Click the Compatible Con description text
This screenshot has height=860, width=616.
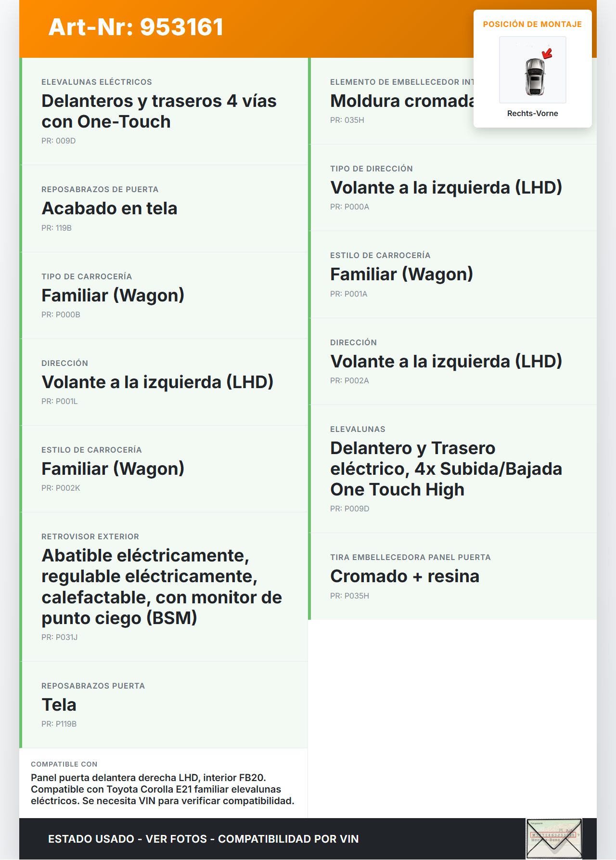click(x=163, y=789)
